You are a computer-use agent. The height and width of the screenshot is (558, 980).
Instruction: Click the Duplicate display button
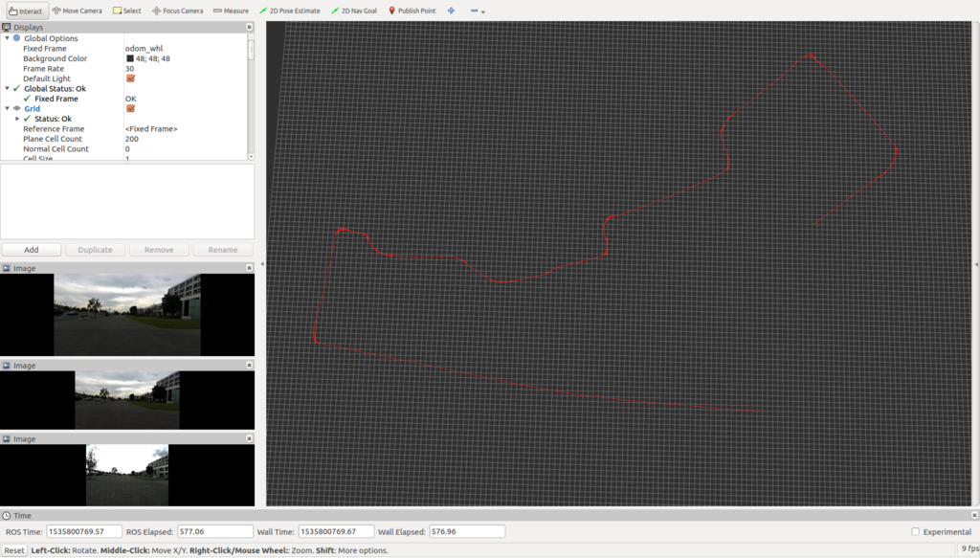coord(95,249)
